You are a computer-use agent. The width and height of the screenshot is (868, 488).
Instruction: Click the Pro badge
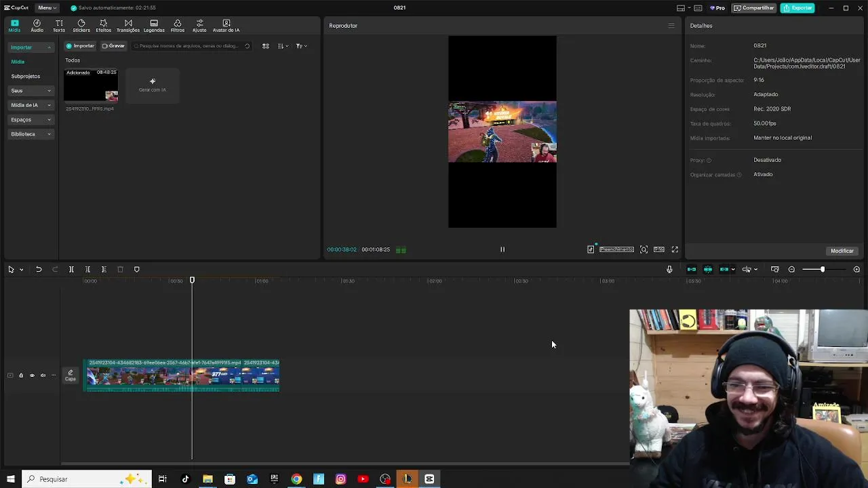point(717,8)
